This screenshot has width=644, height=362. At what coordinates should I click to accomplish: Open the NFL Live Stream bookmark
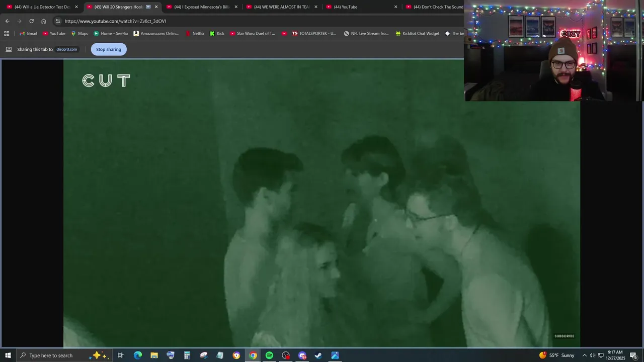click(366, 33)
